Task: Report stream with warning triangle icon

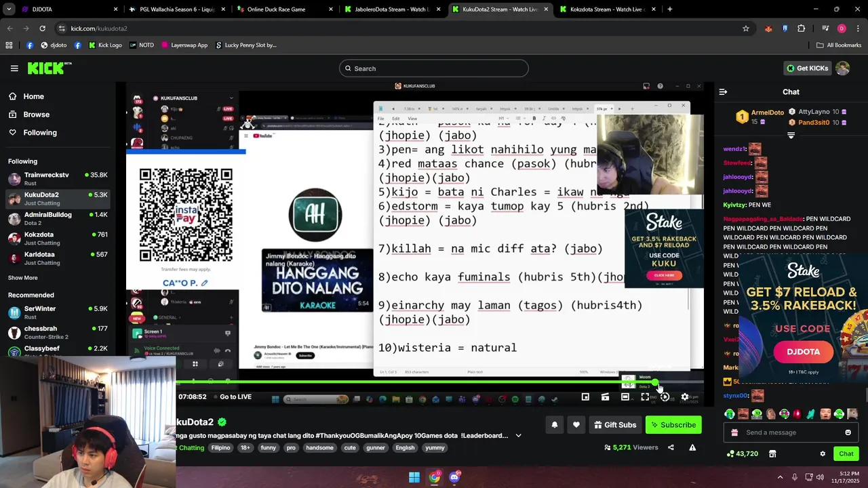Action: click(x=692, y=447)
